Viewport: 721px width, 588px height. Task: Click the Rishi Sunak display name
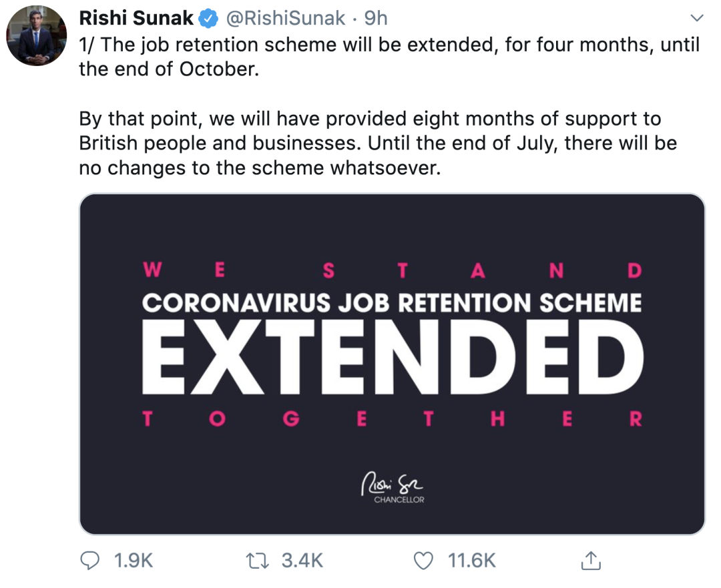point(136,18)
